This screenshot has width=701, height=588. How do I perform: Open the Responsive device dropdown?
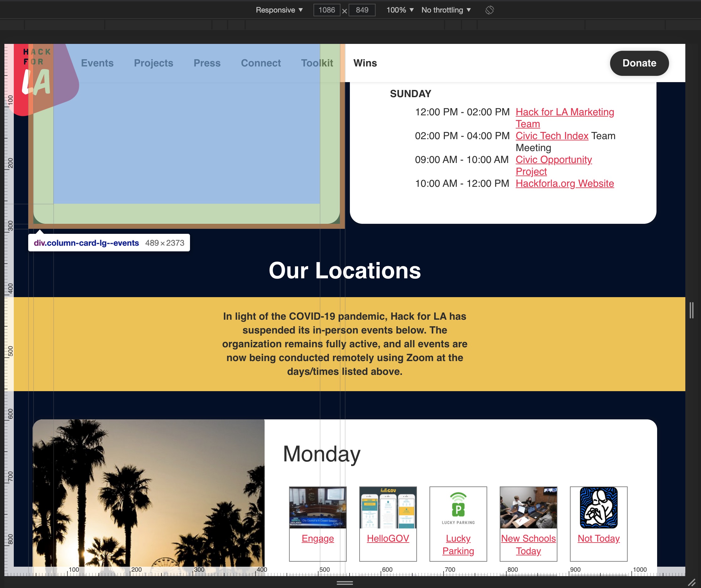(279, 10)
